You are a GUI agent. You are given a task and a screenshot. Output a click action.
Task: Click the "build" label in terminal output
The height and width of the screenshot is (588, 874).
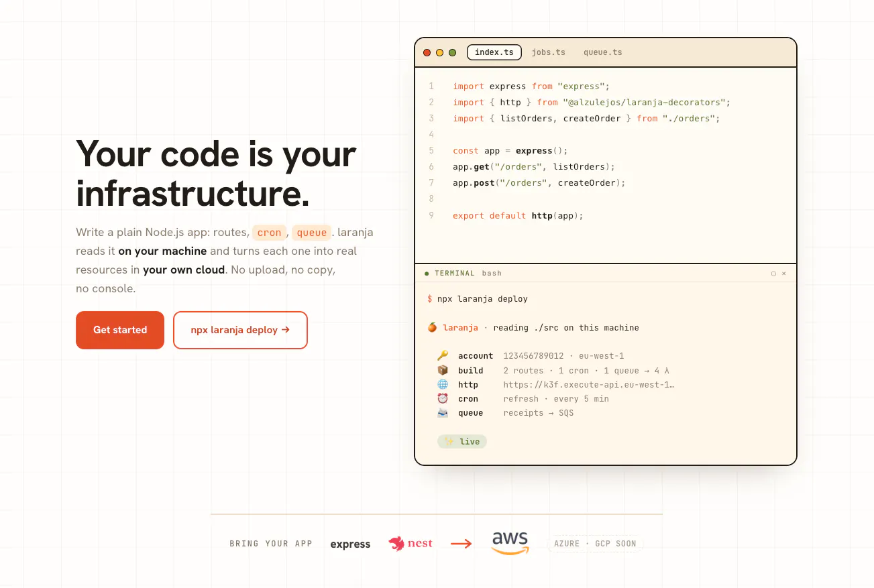(x=471, y=371)
